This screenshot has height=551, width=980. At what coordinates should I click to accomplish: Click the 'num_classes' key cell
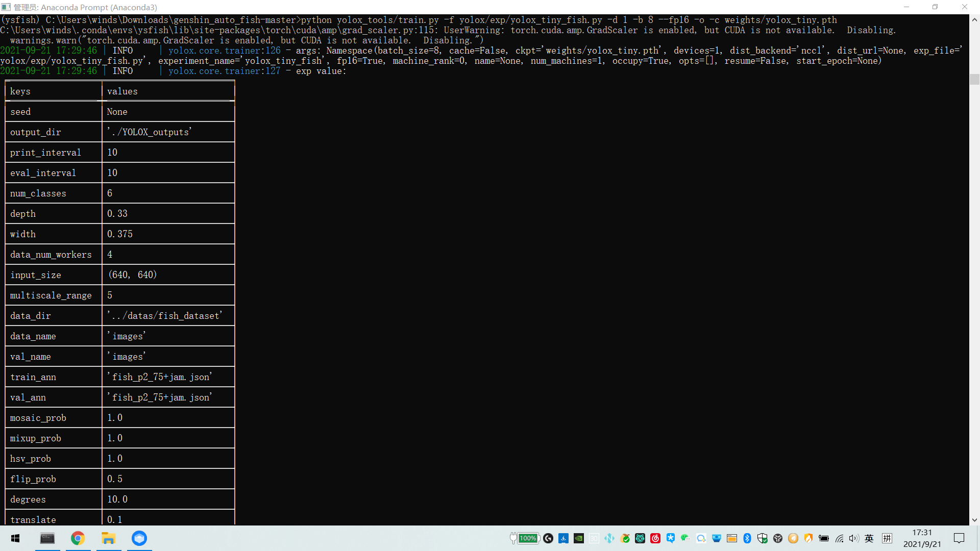(x=54, y=193)
